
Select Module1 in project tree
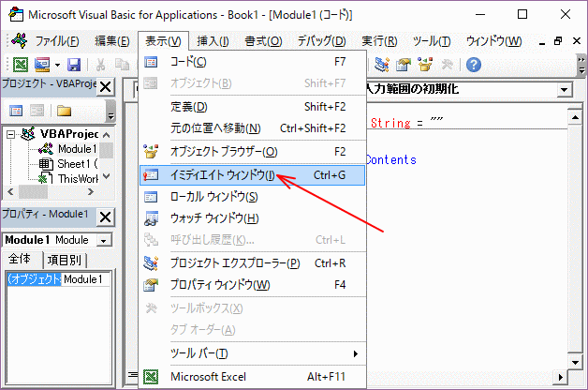pos(77,149)
